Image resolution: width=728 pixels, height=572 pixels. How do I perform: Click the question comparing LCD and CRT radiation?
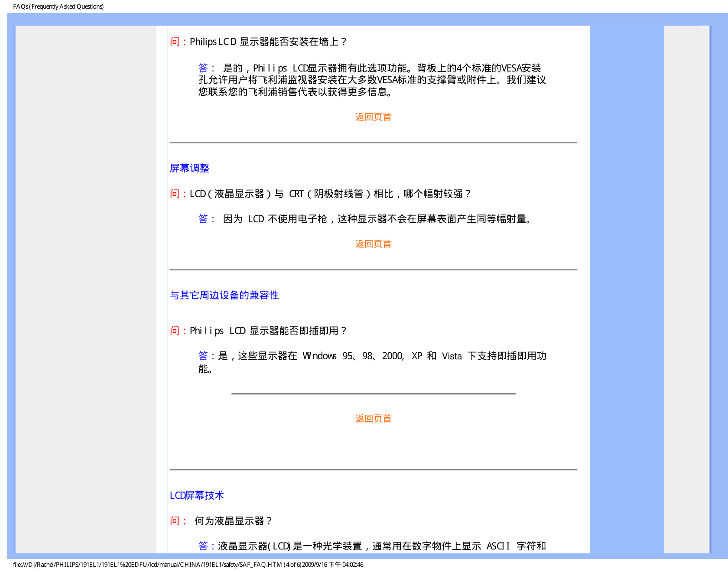(320, 194)
